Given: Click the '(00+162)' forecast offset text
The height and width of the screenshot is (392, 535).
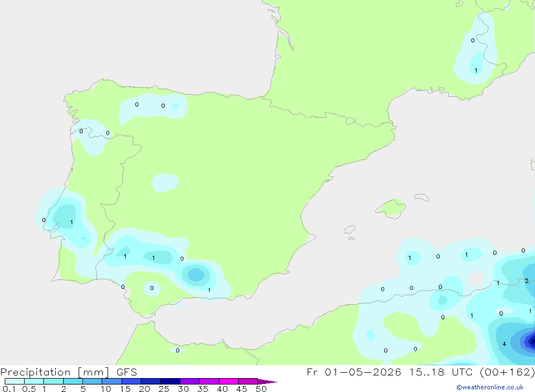Looking at the screenshot, I should 507,372.
